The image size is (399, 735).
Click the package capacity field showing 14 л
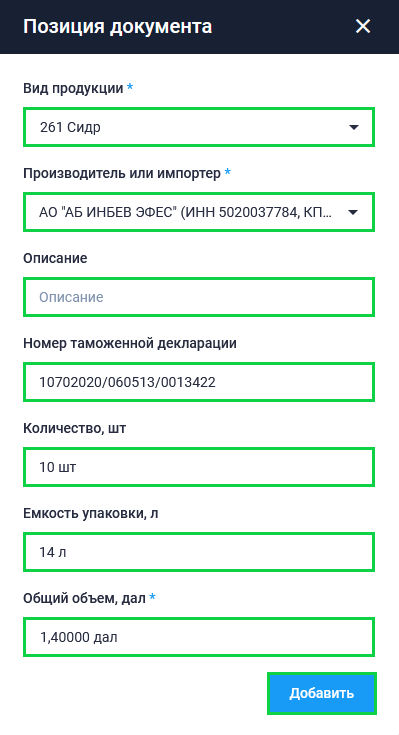[x=199, y=552]
